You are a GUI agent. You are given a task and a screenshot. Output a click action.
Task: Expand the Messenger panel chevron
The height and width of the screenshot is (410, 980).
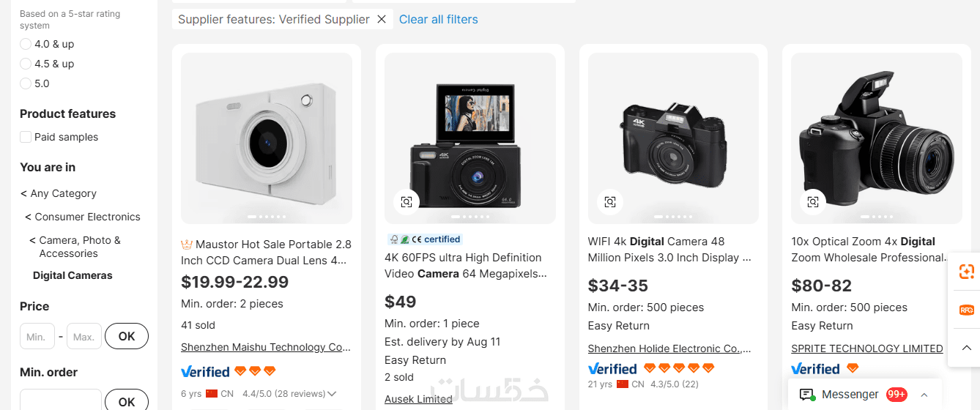[x=924, y=395]
